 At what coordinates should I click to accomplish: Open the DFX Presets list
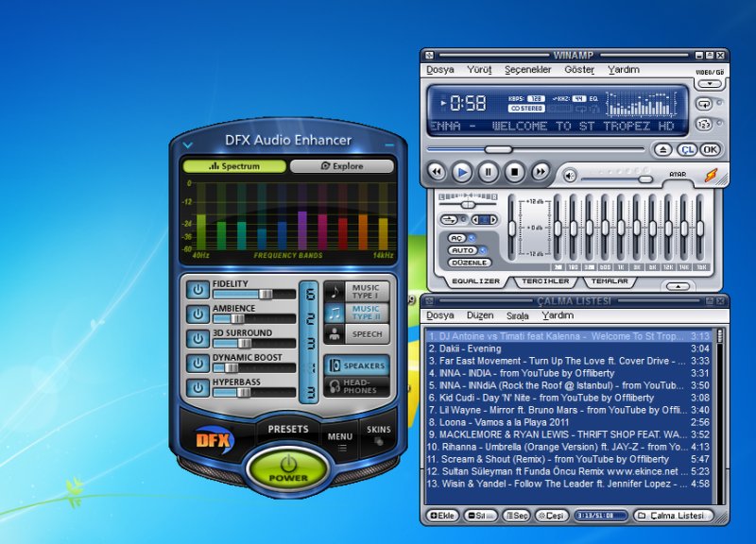point(288,430)
